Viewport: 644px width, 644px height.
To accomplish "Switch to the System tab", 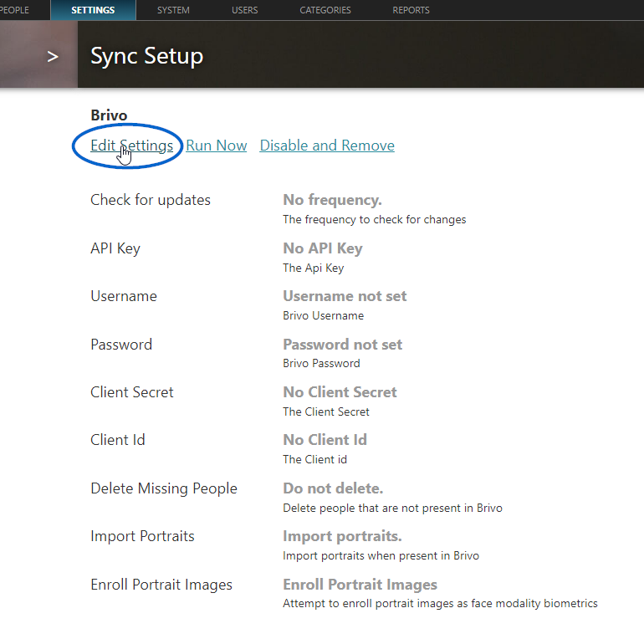I will [173, 10].
